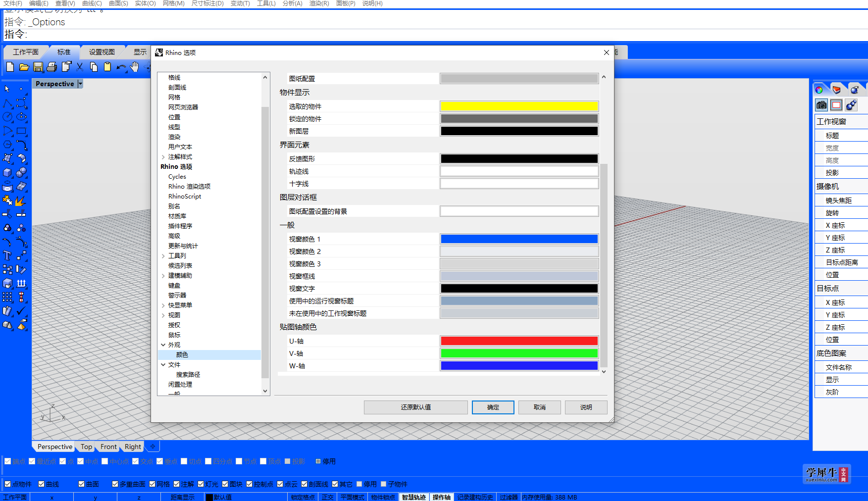The image size is (868, 501).
Task: Toggle the 曲面 filter checkbox
Action: pyautogui.click(x=81, y=484)
